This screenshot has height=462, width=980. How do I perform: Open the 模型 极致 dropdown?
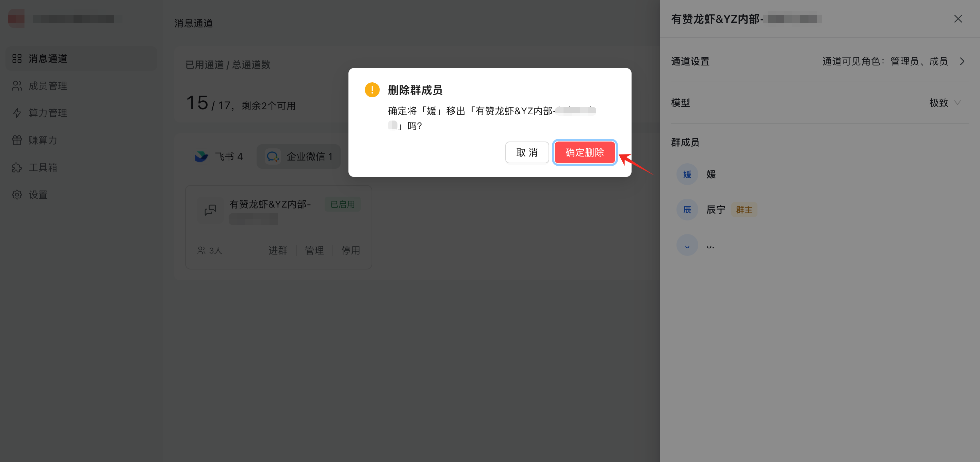(x=945, y=103)
